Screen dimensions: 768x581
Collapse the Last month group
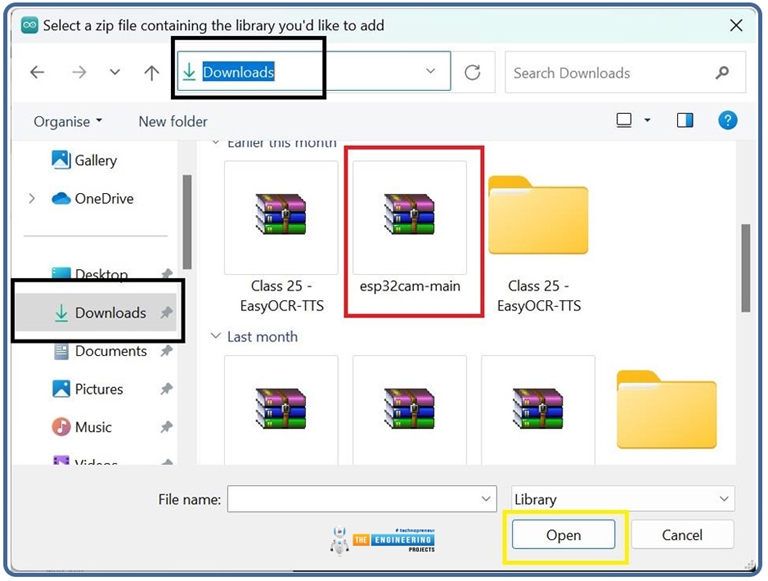216,337
